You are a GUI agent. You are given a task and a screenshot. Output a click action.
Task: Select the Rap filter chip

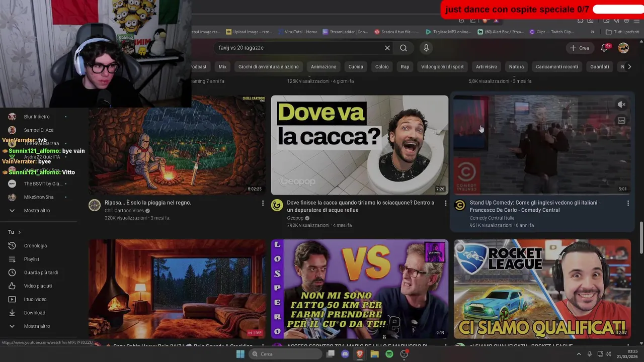pyautogui.click(x=405, y=66)
